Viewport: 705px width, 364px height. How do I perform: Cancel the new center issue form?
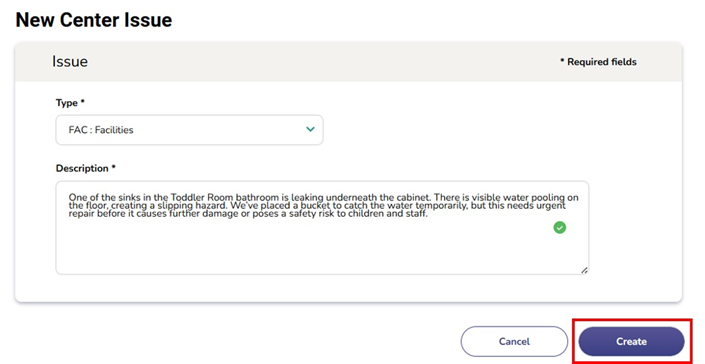click(514, 342)
